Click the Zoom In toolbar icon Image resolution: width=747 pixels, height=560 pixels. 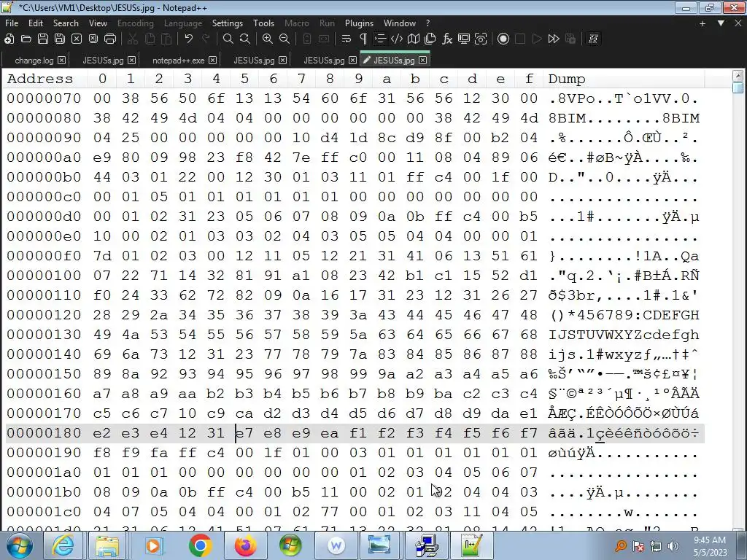(x=267, y=39)
